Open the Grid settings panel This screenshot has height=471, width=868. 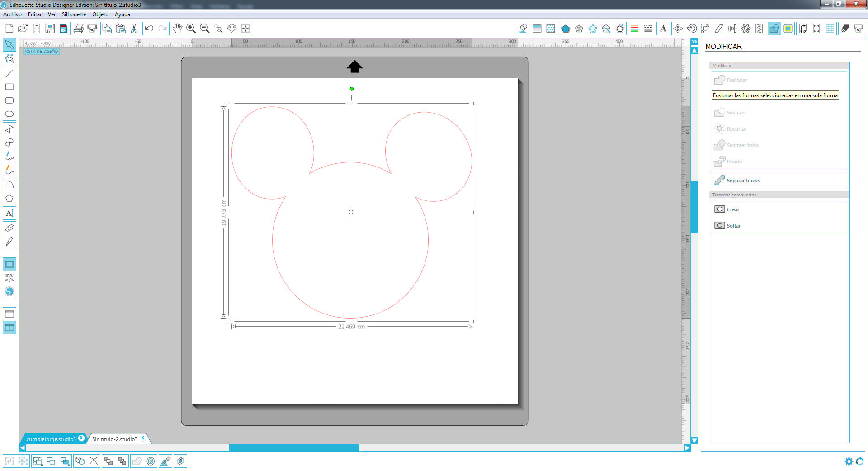(830, 29)
